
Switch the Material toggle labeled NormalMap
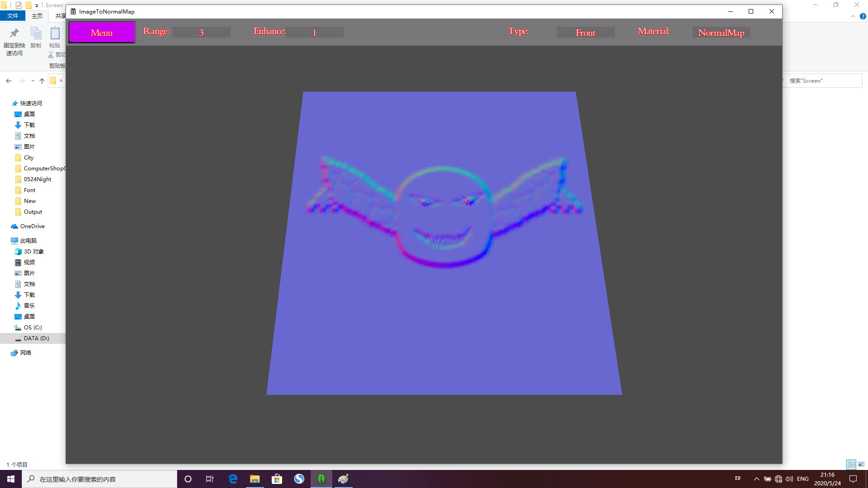(x=721, y=32)
